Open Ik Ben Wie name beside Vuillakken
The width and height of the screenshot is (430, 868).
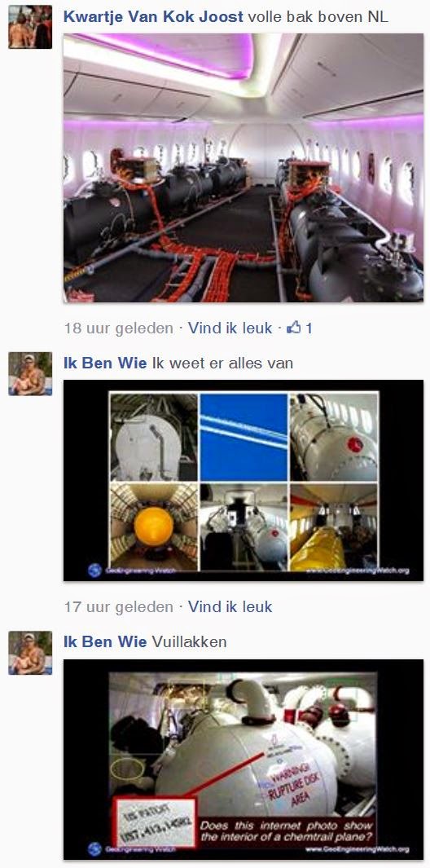[105, 641]
